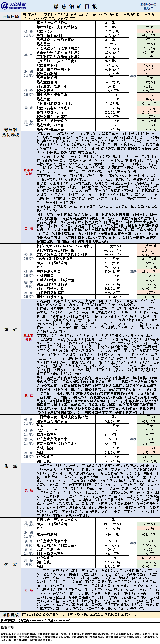
Task: Click the 洗煤厂开工率 row label
Action: click(x=46, y=430)
